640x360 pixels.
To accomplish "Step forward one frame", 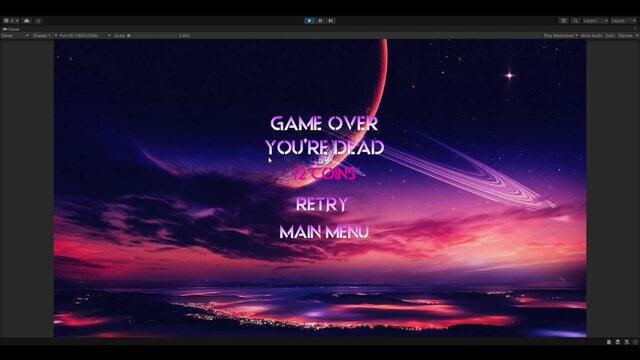I will point(331,20).
